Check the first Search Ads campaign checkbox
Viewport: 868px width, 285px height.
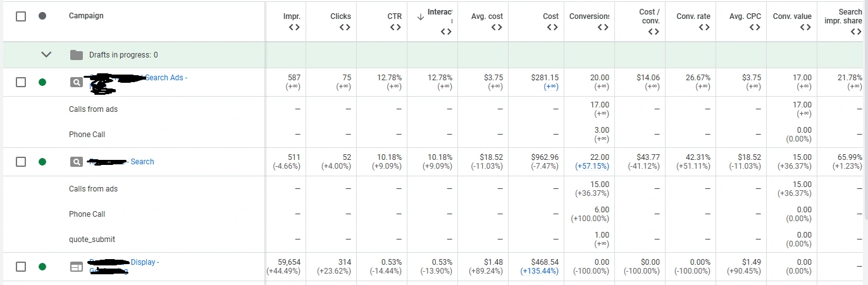point(21,82)
